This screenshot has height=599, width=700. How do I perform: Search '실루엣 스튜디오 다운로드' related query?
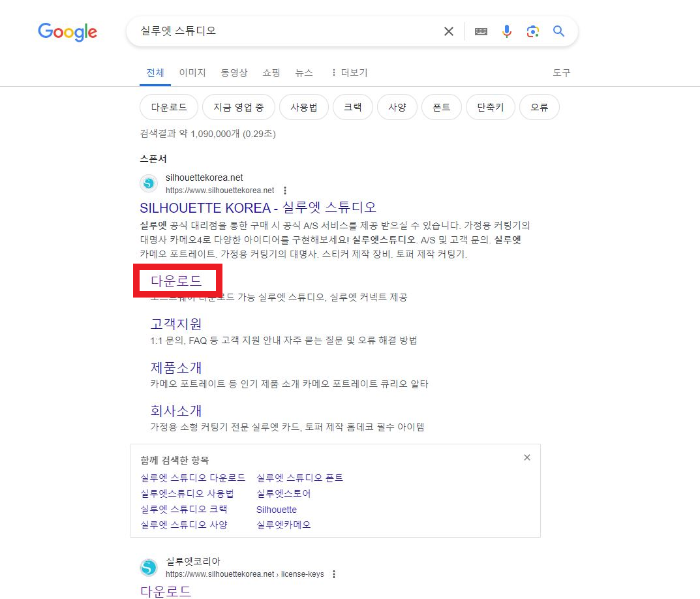pyautogui.click(x=193, y=478)
